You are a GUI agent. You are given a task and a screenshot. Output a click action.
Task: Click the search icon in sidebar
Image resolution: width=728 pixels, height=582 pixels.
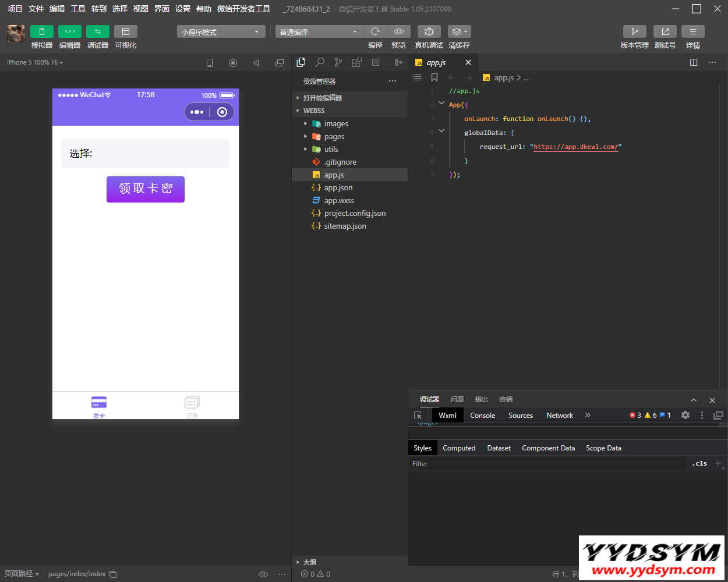[320, 62]
